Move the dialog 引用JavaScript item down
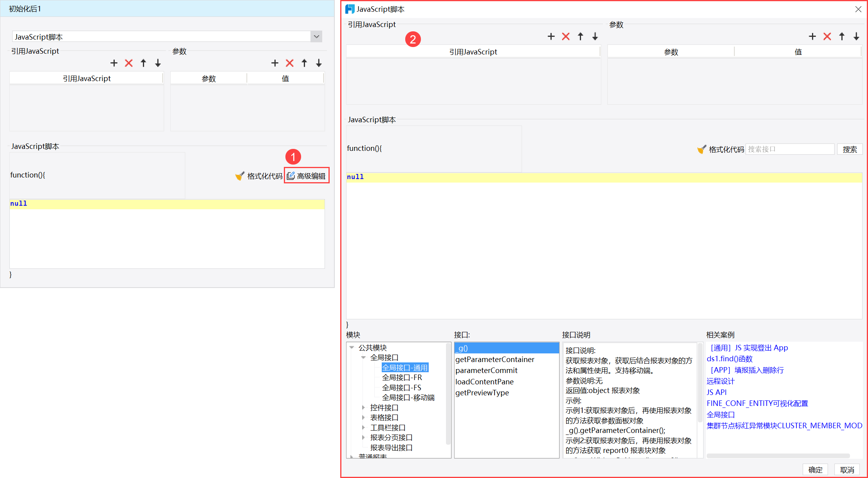868x478 pixels. click(x=595, y=36)
